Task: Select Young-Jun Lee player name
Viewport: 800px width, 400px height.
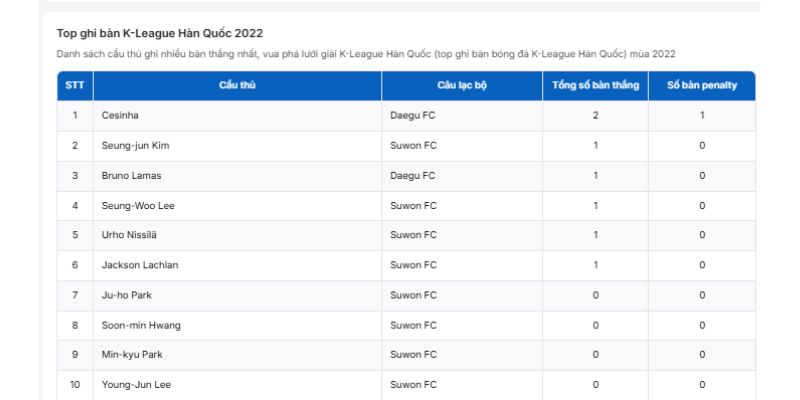Action: 137,385
